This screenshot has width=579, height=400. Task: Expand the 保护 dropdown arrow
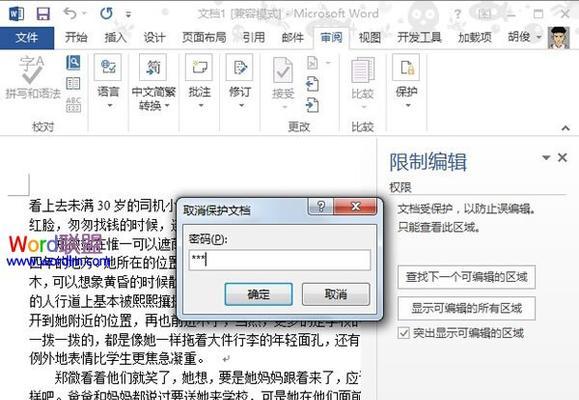pos(408,106)
